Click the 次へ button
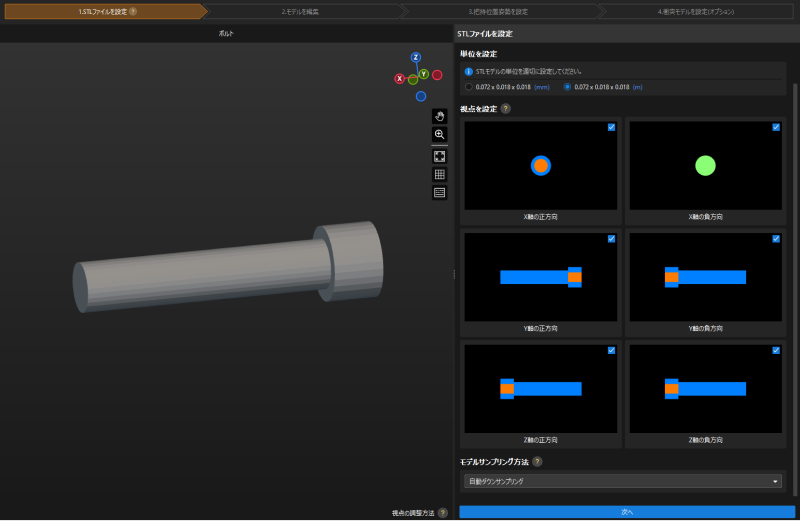This screenshot has height=521, width=800. coord(627,511)
